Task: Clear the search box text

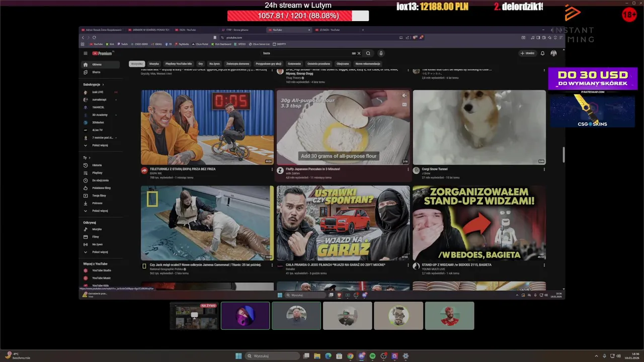Action: (359, 53)
